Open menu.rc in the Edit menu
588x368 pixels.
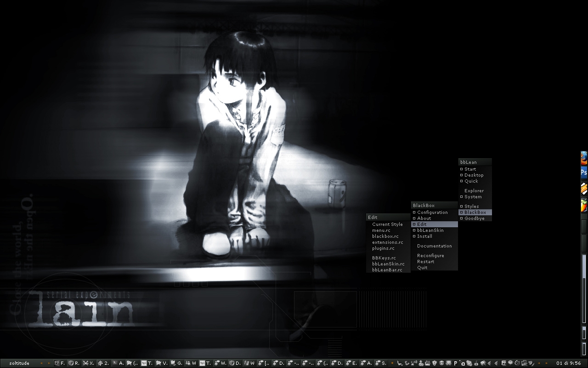(x=388, y=230)
